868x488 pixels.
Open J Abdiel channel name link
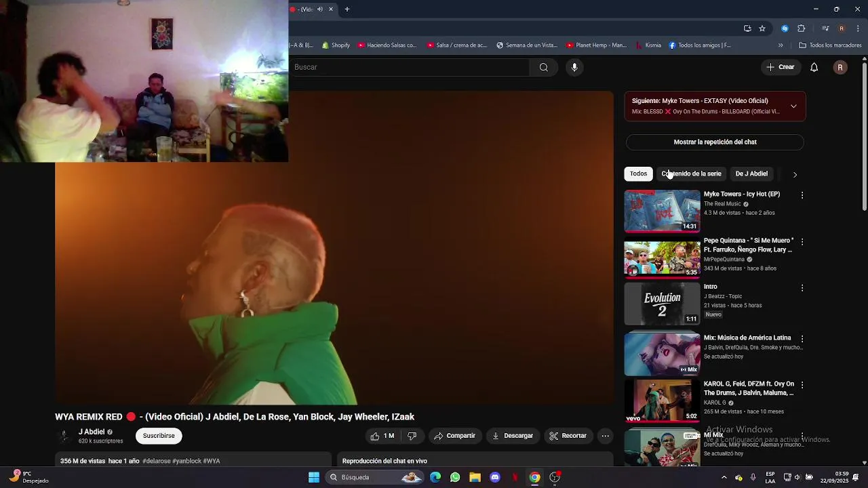pyautogui.click(x=92, y=432)
